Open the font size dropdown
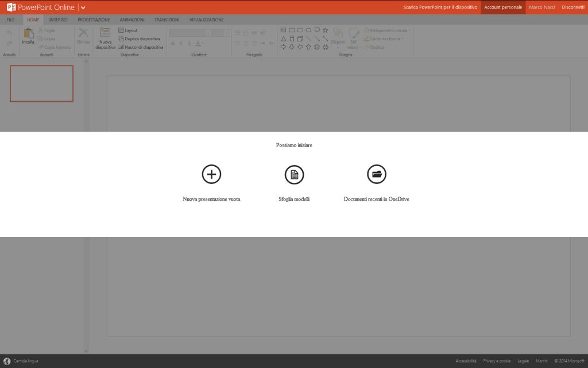This screenshot has height=368, width=588. point(227,33)
